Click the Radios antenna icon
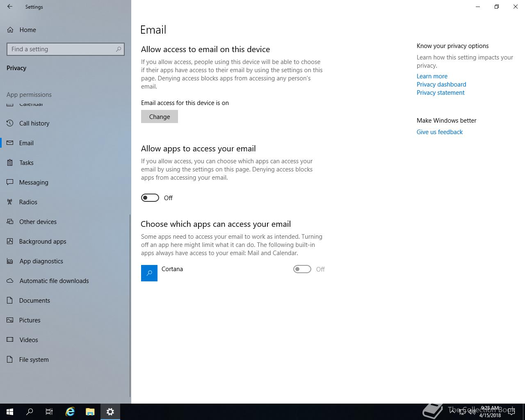Screen dimensions: 525x420 pyautogui.click(x=10, y=202)
